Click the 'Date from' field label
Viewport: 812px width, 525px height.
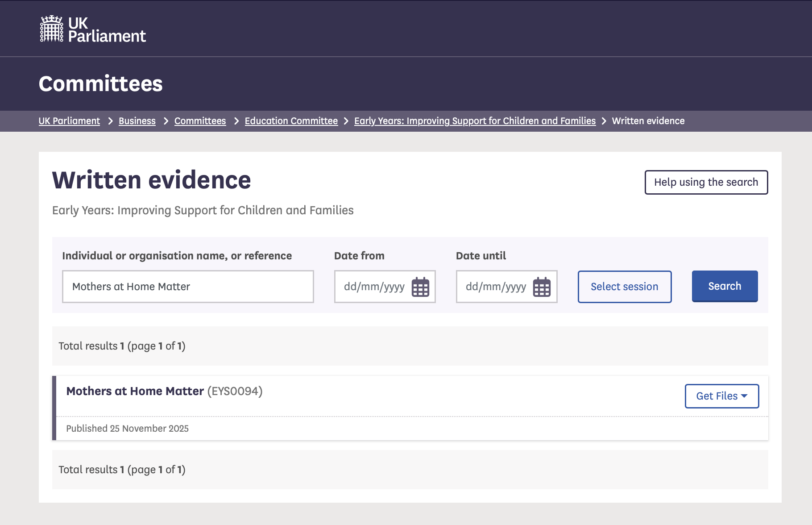point(359,256)
